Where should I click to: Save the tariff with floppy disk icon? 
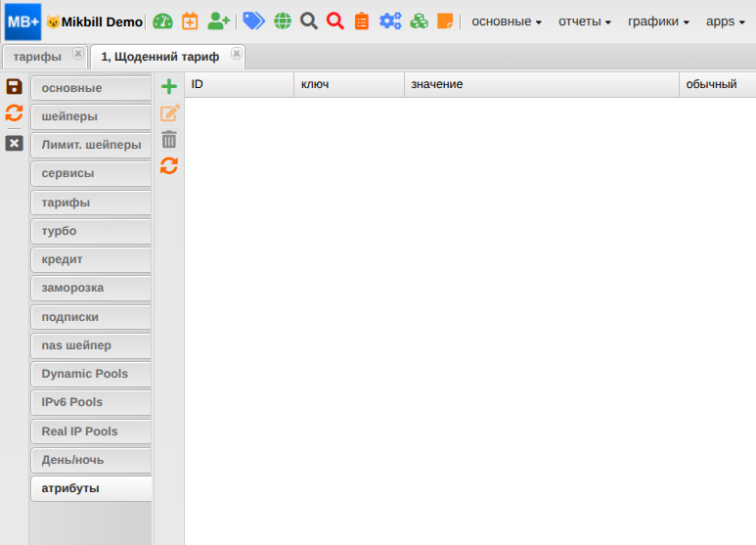click(x=14, y=87)
